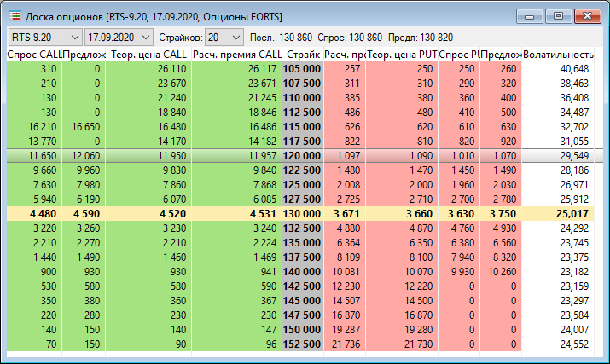
Task: Select strike cell 107 500
Action: [303, 84]
